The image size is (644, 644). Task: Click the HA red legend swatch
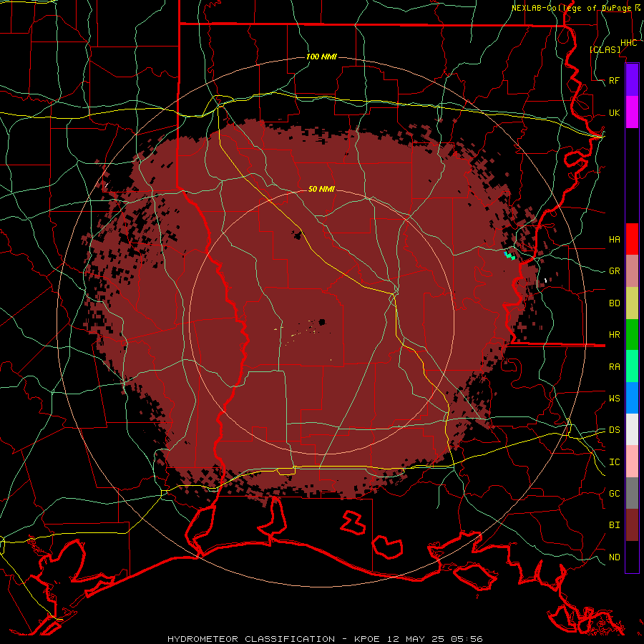coord(632,239)
